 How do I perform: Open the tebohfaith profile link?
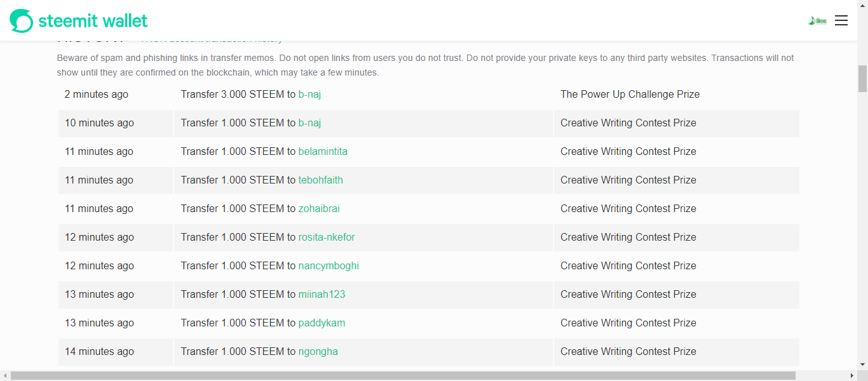(x=320, y=180)
